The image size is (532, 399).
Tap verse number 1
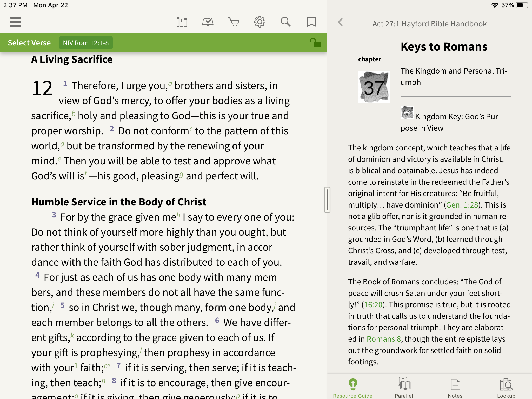tap(65, 83)
